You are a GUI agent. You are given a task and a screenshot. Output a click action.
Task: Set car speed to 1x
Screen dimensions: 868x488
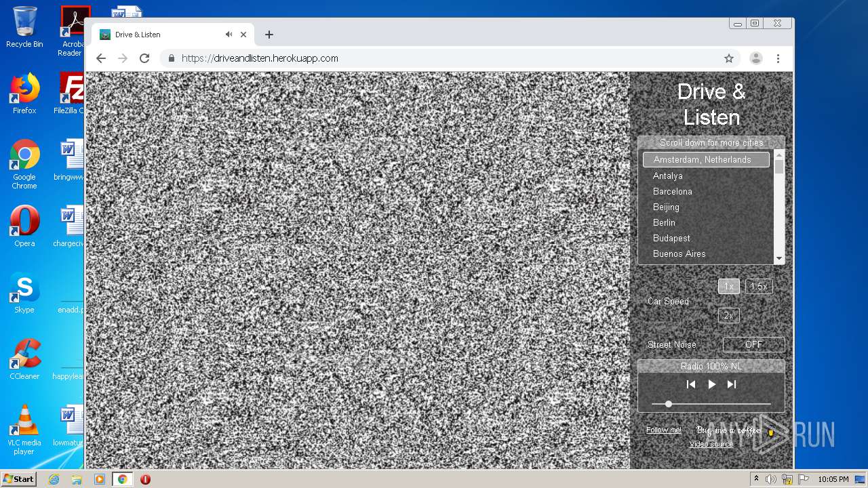[x=728, y=286]
